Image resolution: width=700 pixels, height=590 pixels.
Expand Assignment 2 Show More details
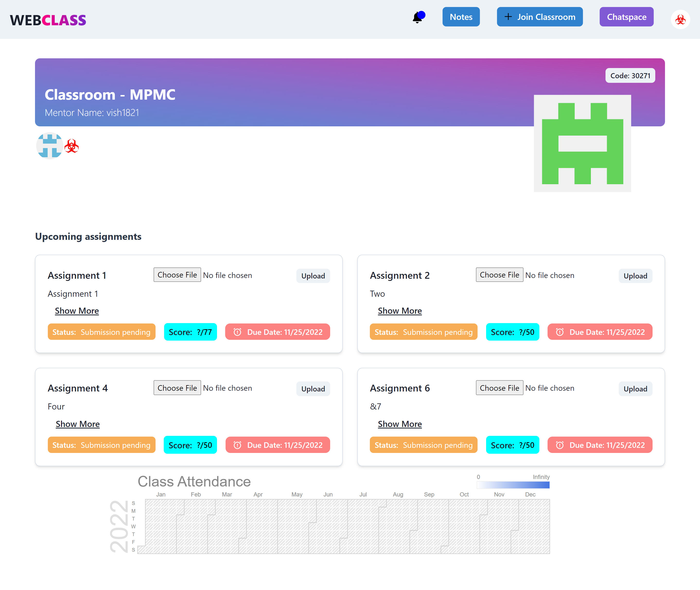tap(400, 310)
